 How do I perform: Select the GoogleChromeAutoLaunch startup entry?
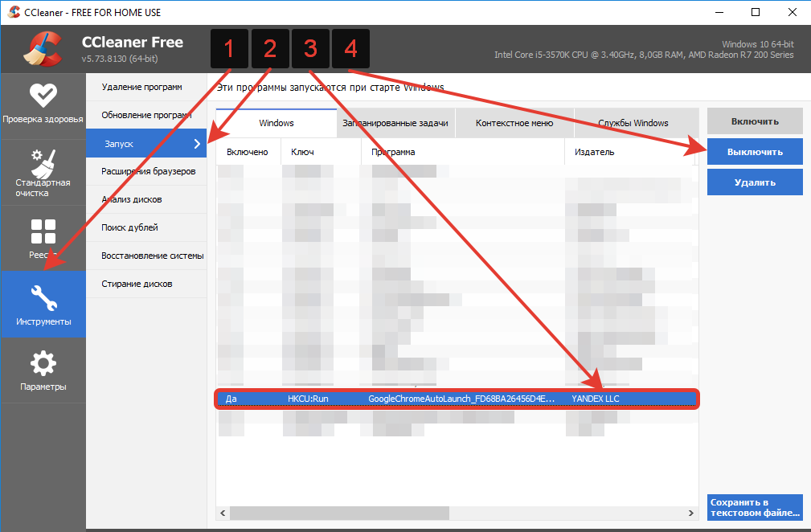point(457,399)
